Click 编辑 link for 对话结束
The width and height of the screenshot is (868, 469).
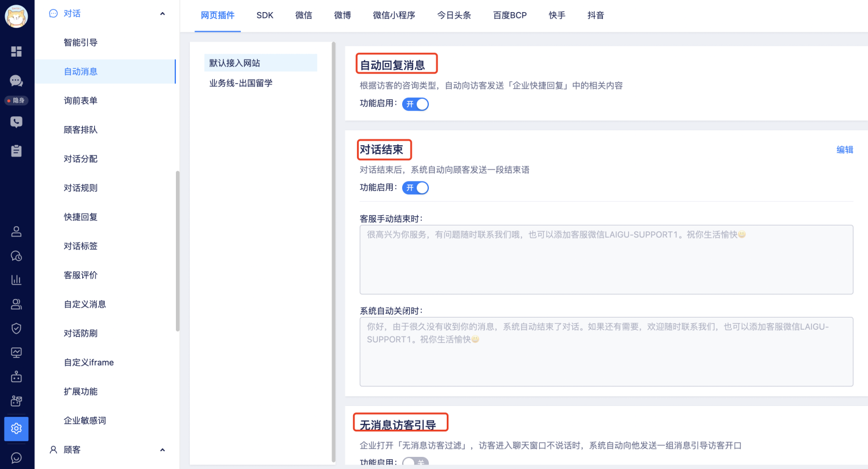845,150
